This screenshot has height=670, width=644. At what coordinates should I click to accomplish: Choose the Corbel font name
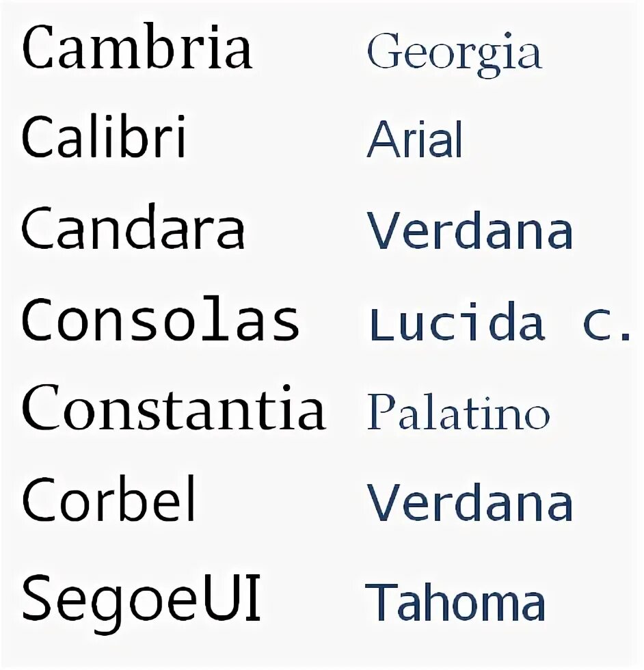click(x=109, y=498)
